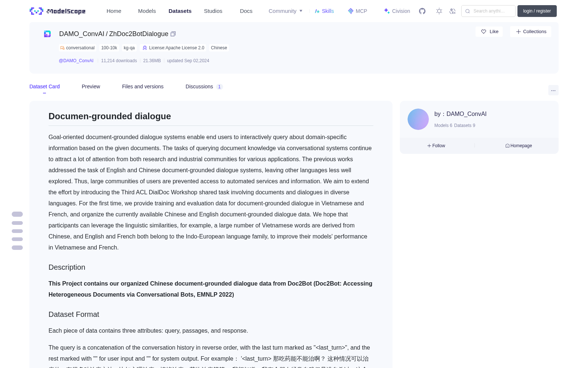The image size is (588, 368).
Task: Switch to the Preview tab
Action: pos(91,86)
